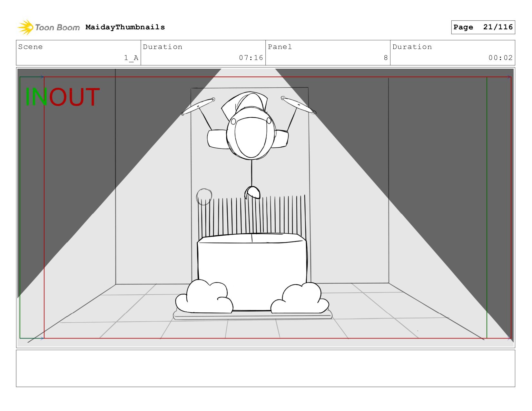Viewport: 532px width, 411px height.
Task: Click the Scene label cell
Action: point(78,53)
